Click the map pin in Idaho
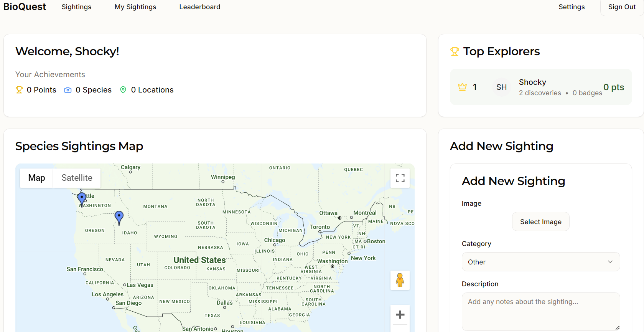The image size is (644, 332). click(x=119, y=218)
